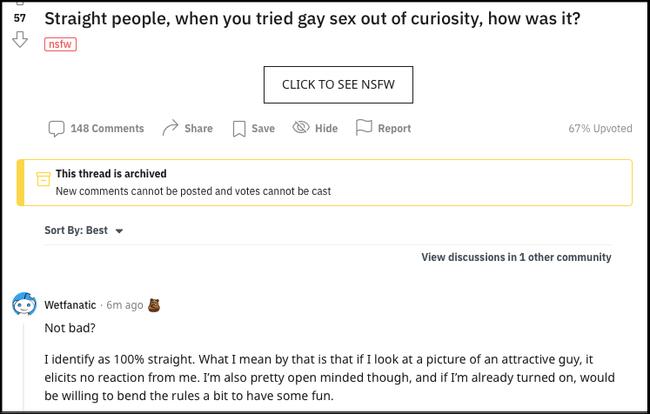650x414 pixels.
Task: Click the red nsfw tag
Action: 61,44
